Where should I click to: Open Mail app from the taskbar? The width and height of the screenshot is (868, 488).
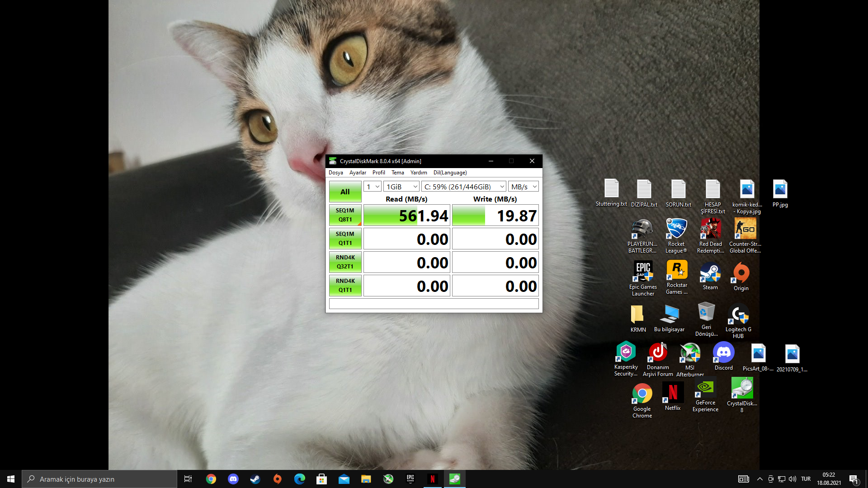[344, 479]
